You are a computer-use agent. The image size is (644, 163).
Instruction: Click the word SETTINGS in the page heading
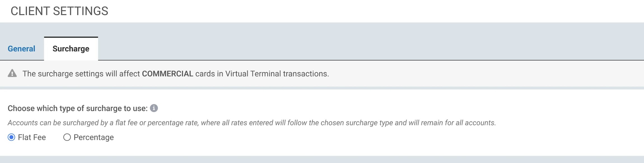pos(81,11)
